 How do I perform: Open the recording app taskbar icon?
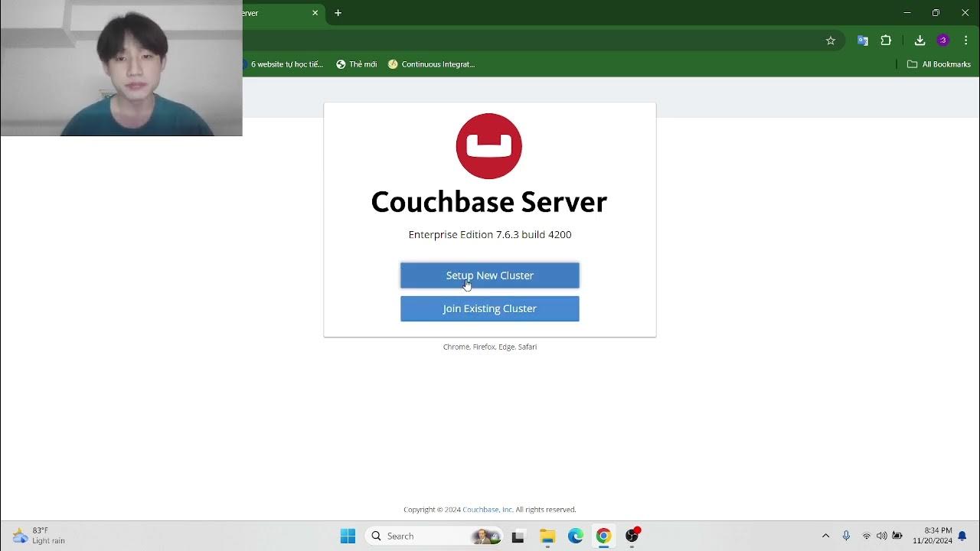(x=632, y=536)
